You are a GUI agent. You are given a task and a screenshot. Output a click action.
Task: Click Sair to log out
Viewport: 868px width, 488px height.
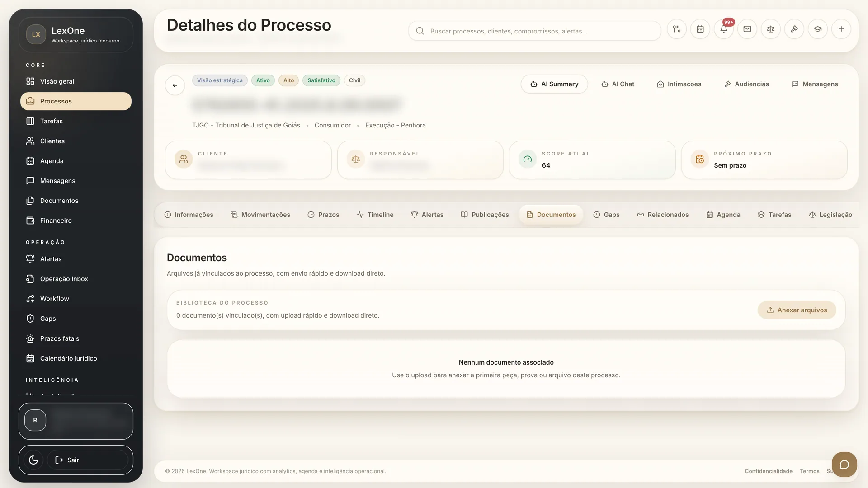tap(88, 460)
